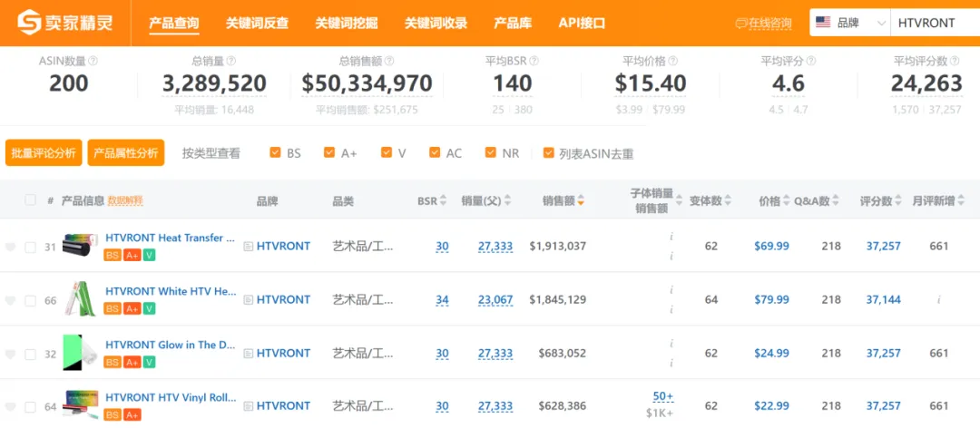Click help icon next to 平均BSR
This screenshot has width=980, height=428.
coord(534,62)
